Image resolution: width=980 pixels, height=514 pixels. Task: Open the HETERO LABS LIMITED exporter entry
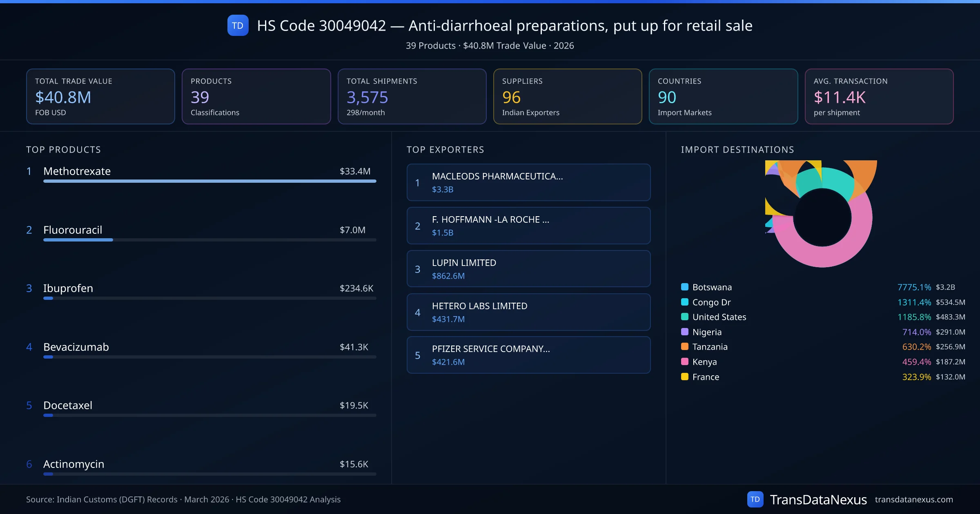(x=528, y=312)
